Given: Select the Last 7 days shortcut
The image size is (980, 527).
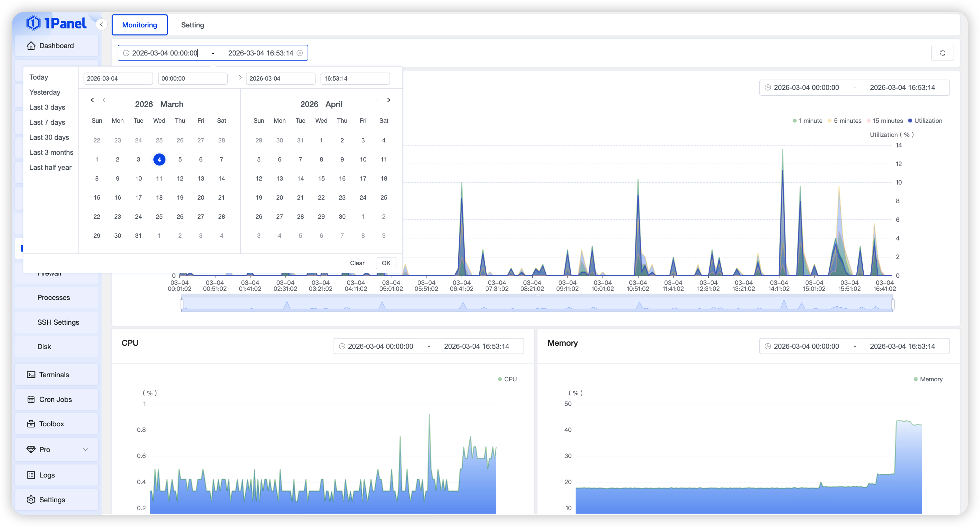Looking at the screenshot, I should click(x=47, y=122).
